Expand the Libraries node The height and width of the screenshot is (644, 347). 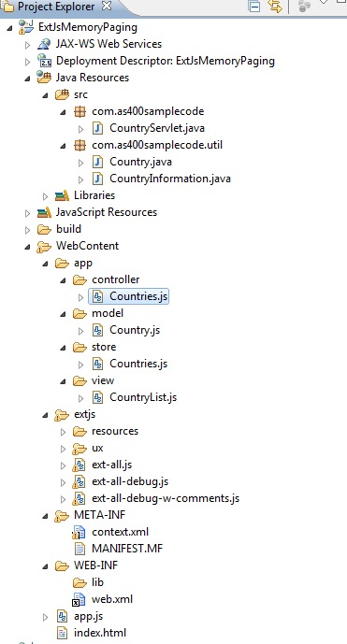click(46, 196)
